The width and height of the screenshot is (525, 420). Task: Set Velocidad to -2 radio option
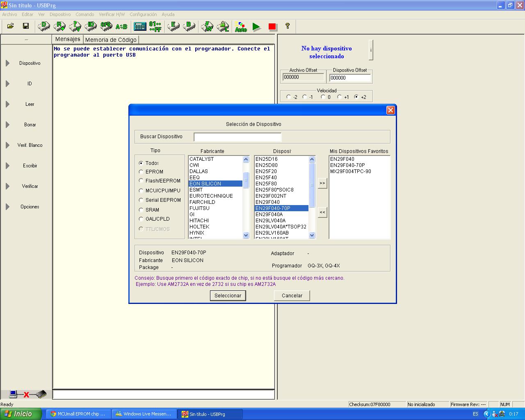(289, 97)
